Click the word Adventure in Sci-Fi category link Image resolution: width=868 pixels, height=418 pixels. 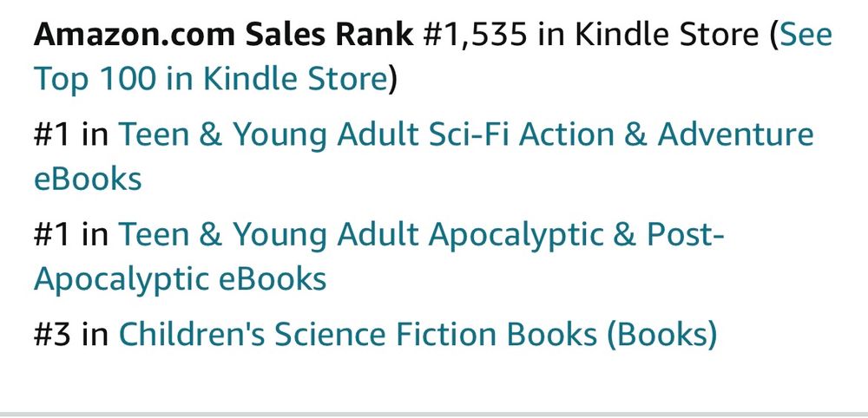[x=736, y=135]
